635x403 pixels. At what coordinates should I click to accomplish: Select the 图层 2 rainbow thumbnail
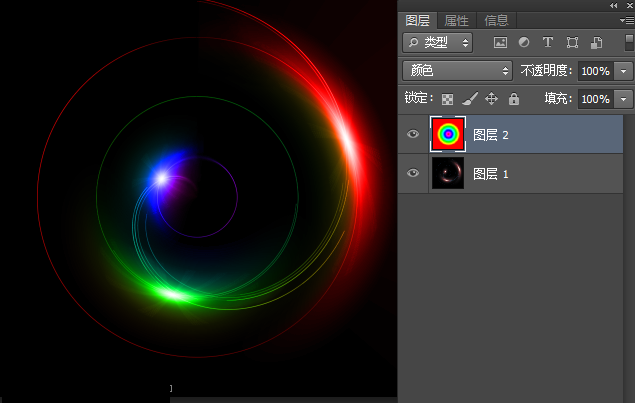[x=447, y=134]
